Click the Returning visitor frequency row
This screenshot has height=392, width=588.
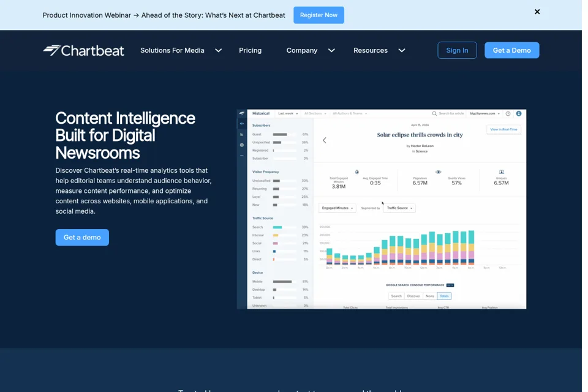coord(280,189)
